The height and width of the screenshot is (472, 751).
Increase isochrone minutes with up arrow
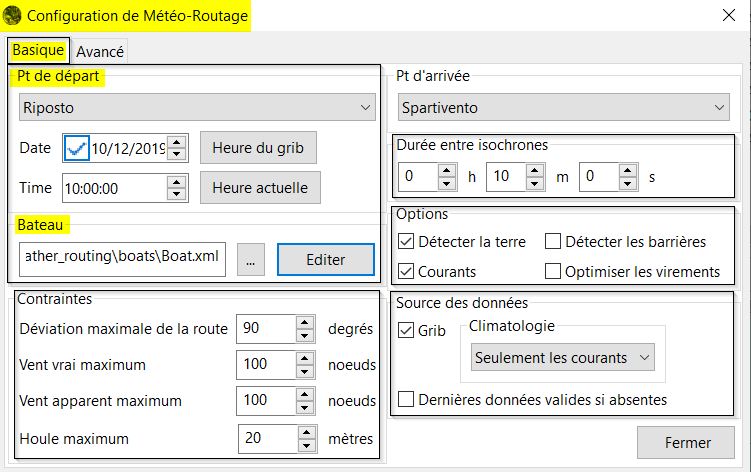coord(535,170)
